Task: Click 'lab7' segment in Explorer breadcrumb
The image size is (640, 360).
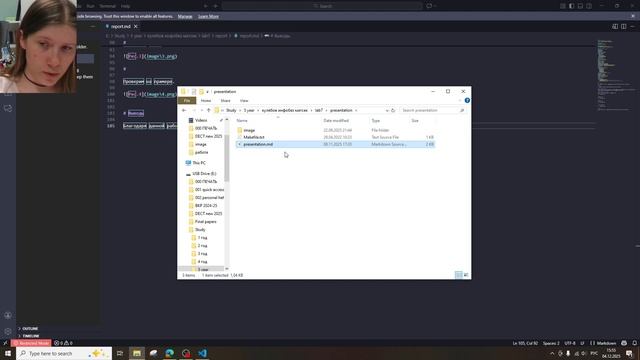Action: coord(318,110)
